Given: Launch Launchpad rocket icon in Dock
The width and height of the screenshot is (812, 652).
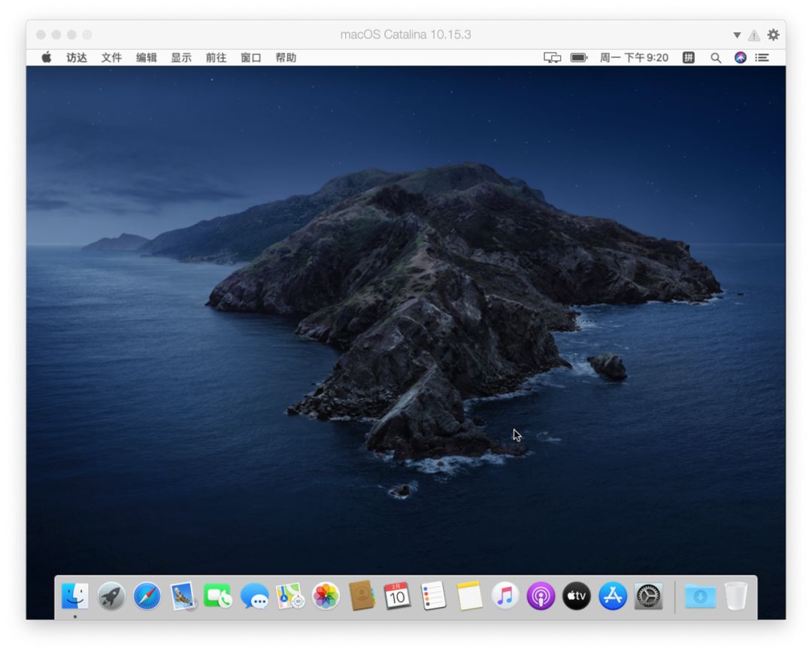Looking at the screenshot, I should pos(111,596).
